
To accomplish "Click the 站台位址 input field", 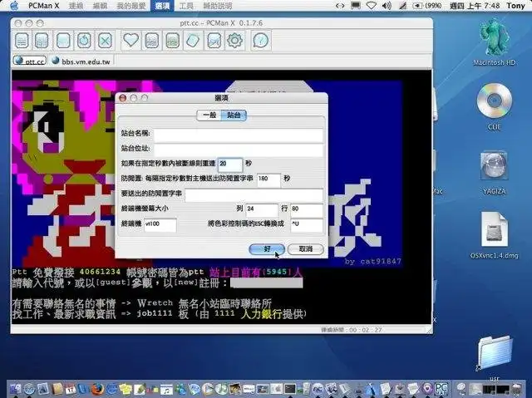I will (239, 150).
